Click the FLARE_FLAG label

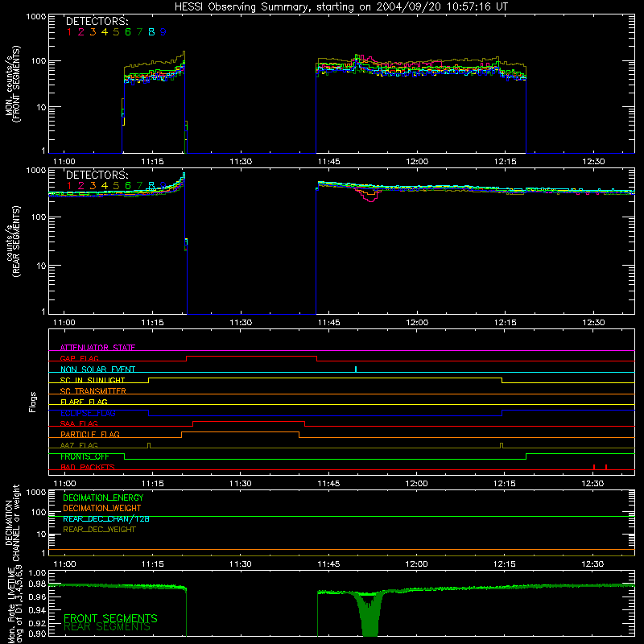coord(84,402)
